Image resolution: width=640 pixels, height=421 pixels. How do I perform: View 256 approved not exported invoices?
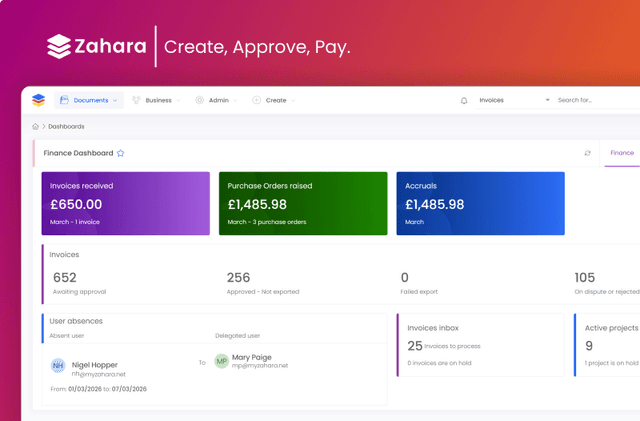pyautogui.click(x=263, y=283)
